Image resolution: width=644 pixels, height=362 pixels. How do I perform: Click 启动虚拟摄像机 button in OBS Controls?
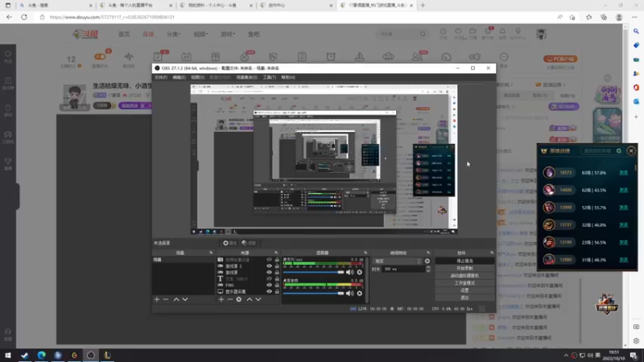(x=464, y=276)
